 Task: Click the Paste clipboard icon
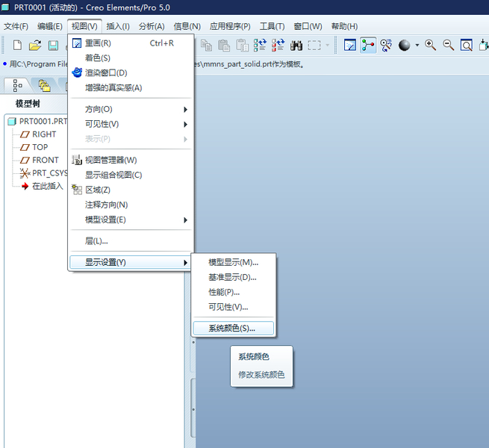click(224, 46)
